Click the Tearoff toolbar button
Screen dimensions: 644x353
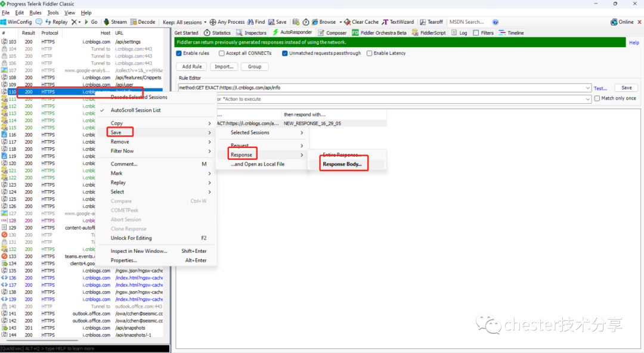(x=431, y=22)
